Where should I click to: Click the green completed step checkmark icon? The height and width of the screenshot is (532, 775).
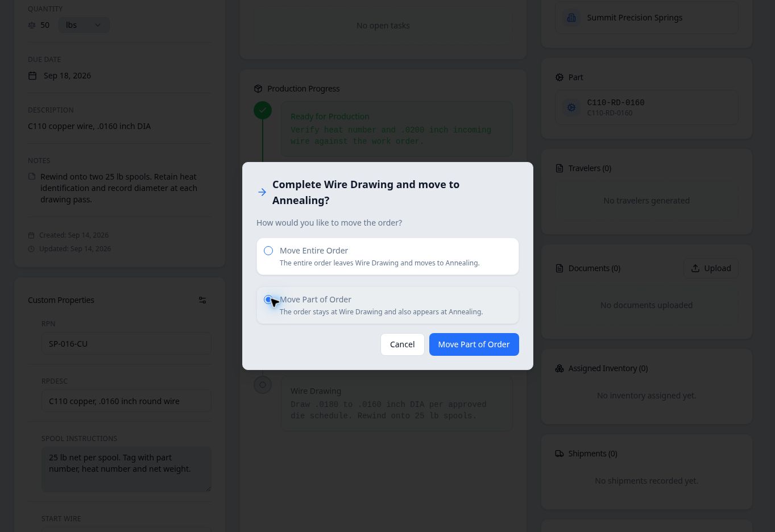click(x=263, y=110)
